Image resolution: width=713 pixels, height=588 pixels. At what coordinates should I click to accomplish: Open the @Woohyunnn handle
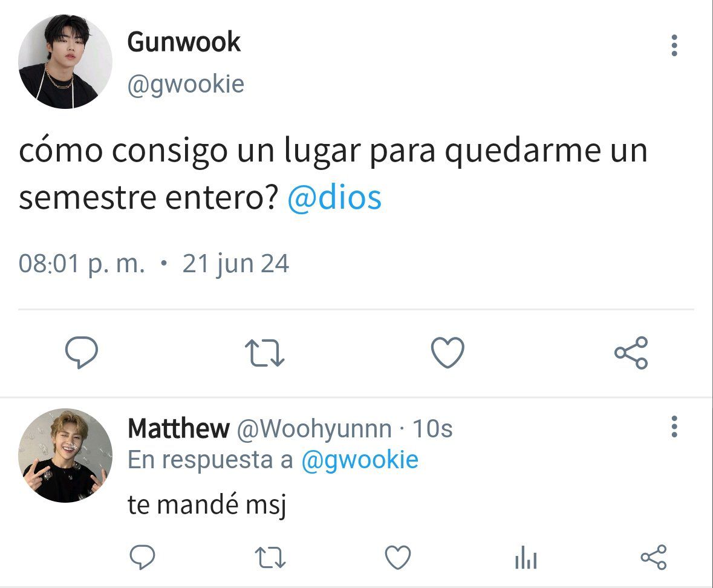coord(314,429)
